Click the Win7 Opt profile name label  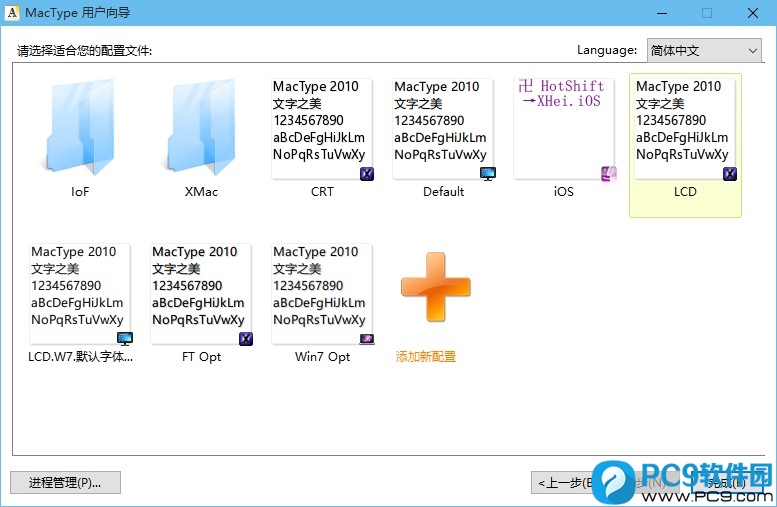[323, 357]
